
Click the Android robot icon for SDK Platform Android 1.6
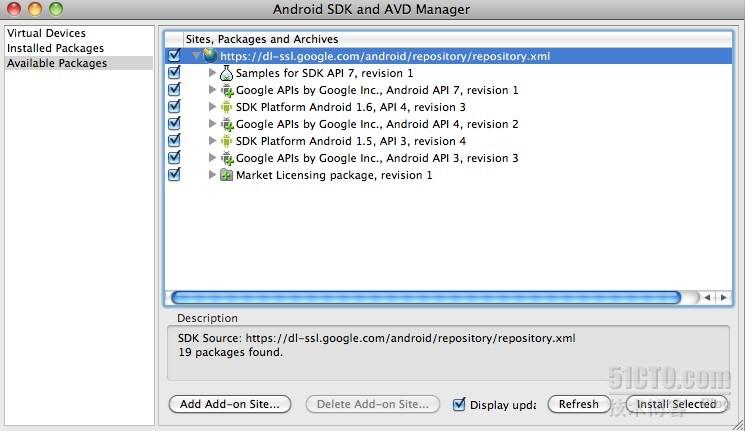tap(227, 107)
